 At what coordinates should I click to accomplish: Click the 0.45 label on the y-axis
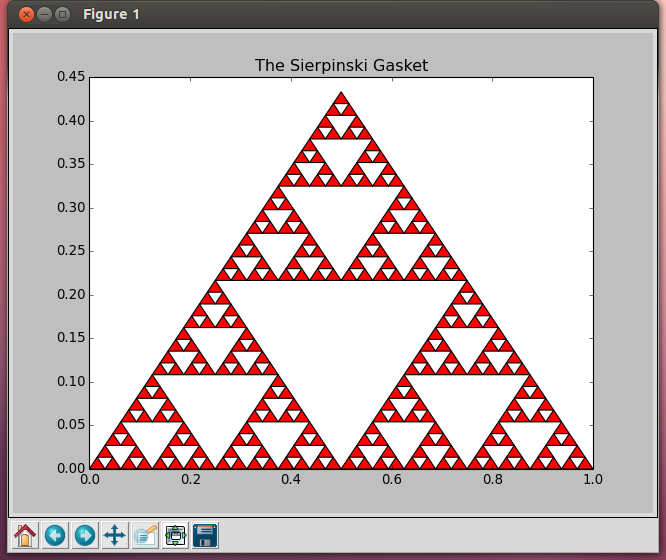coord(69,77)
